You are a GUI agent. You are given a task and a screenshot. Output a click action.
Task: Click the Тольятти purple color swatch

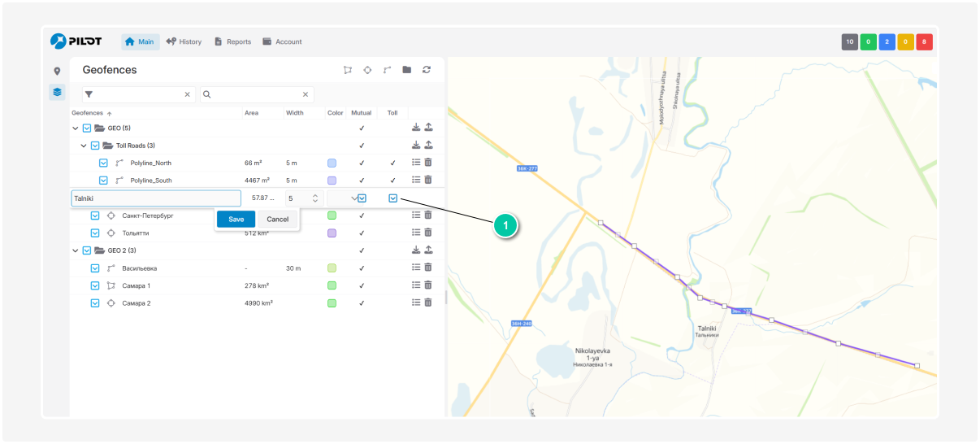pos(332,233)
